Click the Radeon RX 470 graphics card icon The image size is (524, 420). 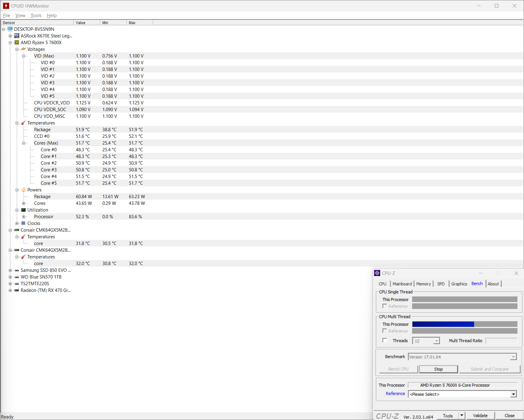pyautogui.click(x=17, y=290)
